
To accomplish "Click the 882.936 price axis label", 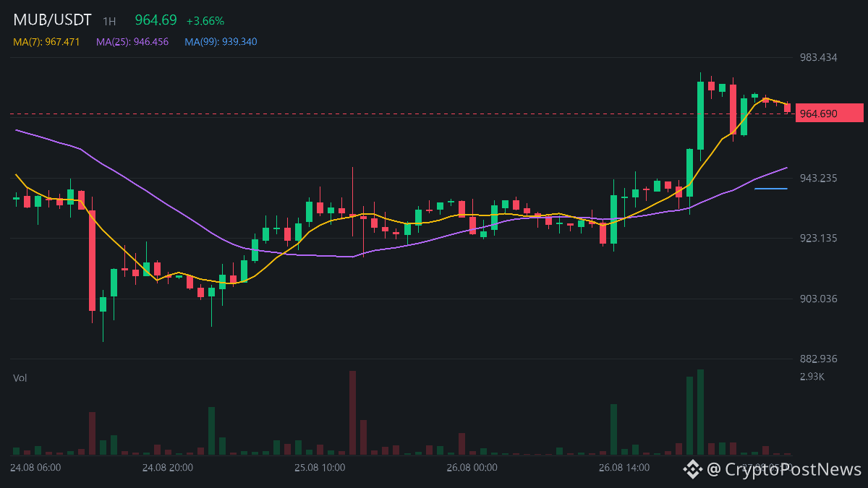I will (818, 359).
